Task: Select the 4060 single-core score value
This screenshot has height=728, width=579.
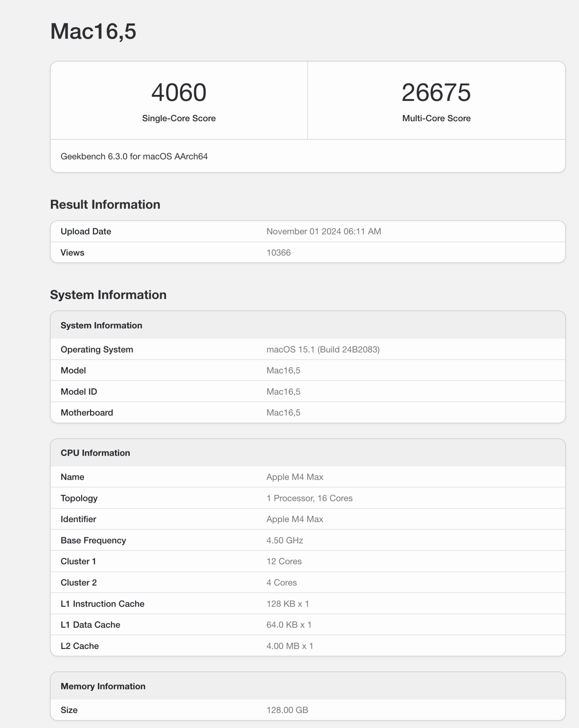Action: 179,92
